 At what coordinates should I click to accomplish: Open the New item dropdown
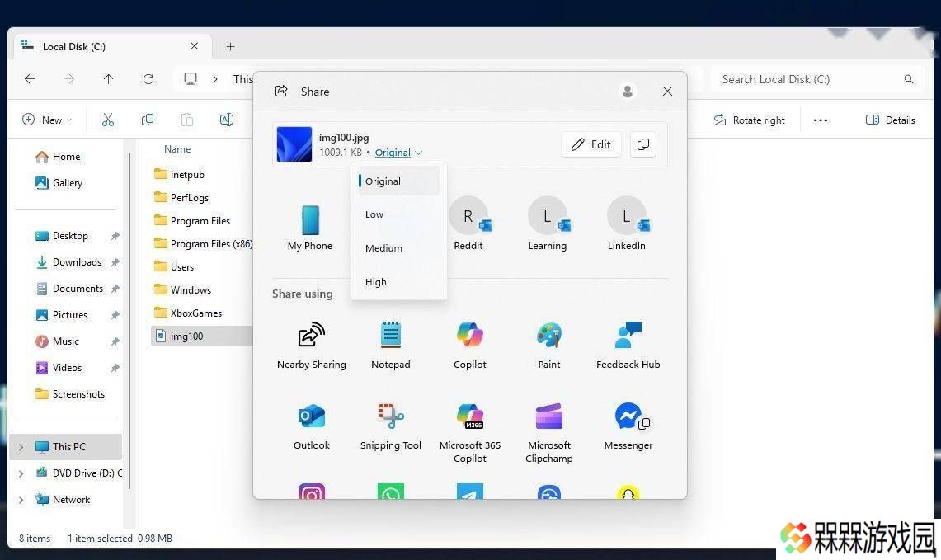click(x=47, y=120)
